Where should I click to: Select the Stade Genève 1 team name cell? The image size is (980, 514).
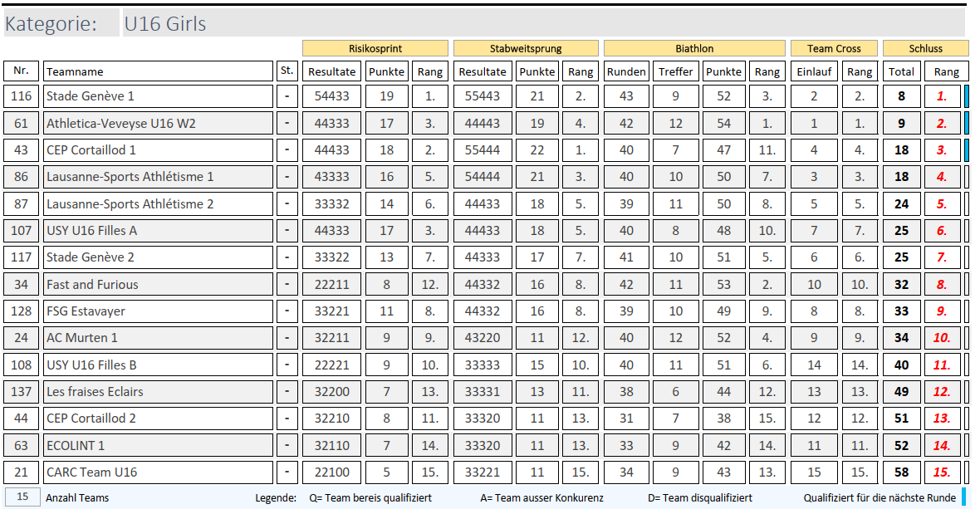(x=158, y=96)
